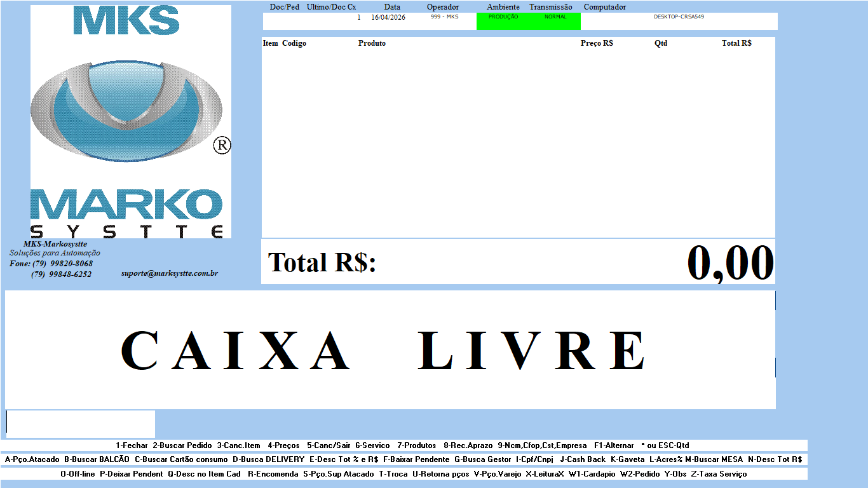Click the F-Baixar Pendente shortcut
Viewport: 868px width, 488px height.
click(416, 459)
